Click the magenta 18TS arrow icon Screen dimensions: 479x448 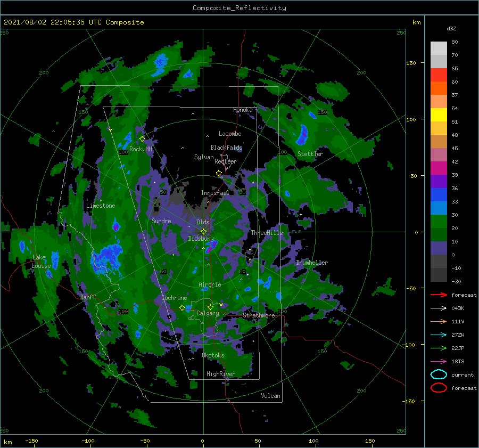439,362
